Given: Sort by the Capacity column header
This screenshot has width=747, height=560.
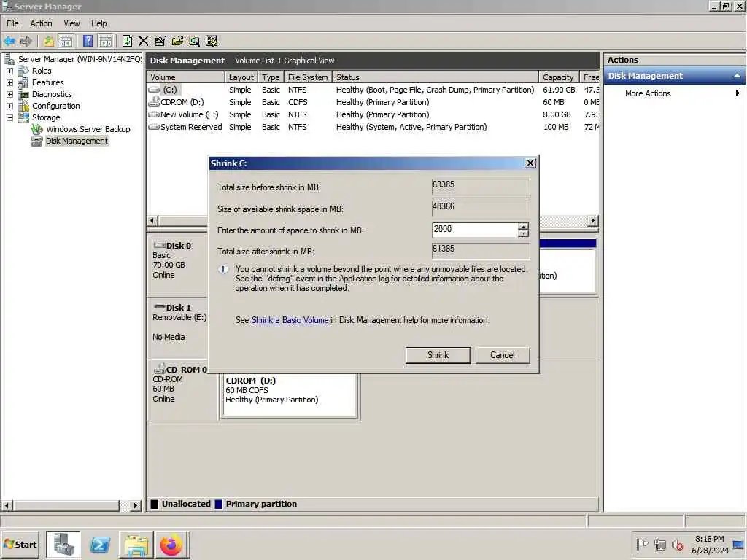Looking at the screenshot, I should click(558, 77).
